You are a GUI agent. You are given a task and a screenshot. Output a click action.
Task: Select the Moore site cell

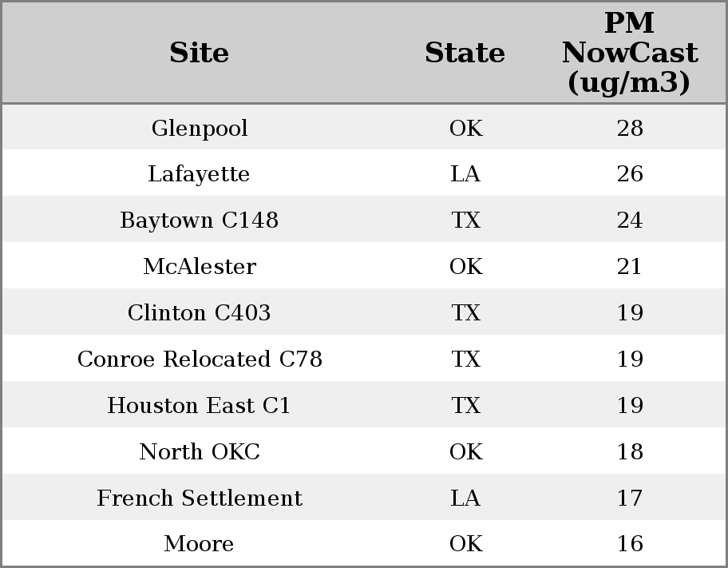(199, 544)
